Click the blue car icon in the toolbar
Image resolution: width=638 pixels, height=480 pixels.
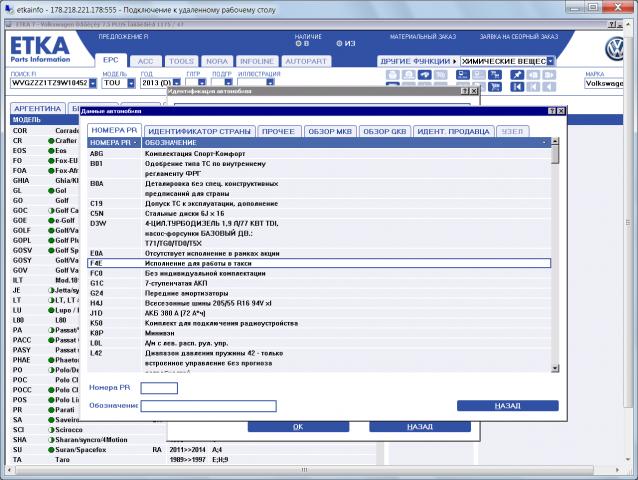424,75
